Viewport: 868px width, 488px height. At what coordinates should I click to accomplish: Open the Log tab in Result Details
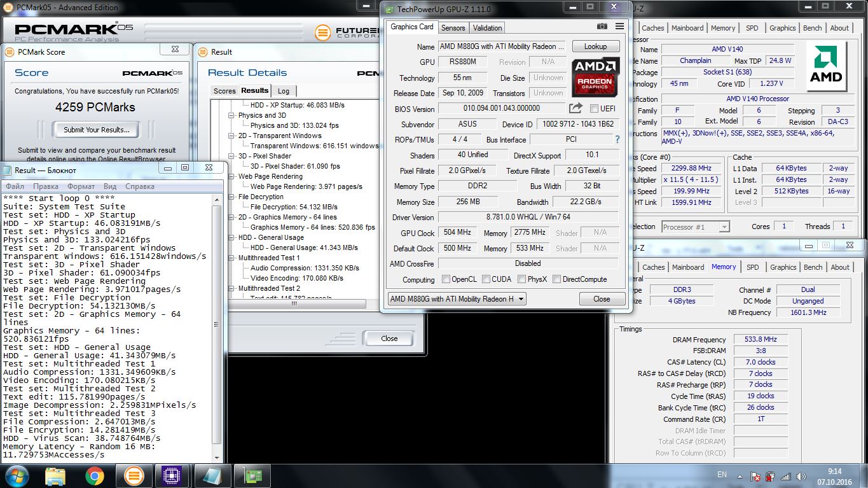pos(284,91)
